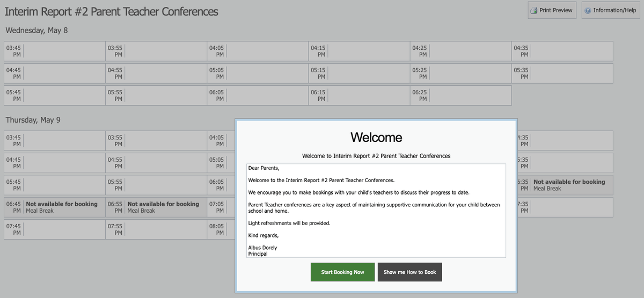Select Wednesday 03:45 PM time slot
The height and width of the screenshot is (298, 644).
[x=55, y=51]
